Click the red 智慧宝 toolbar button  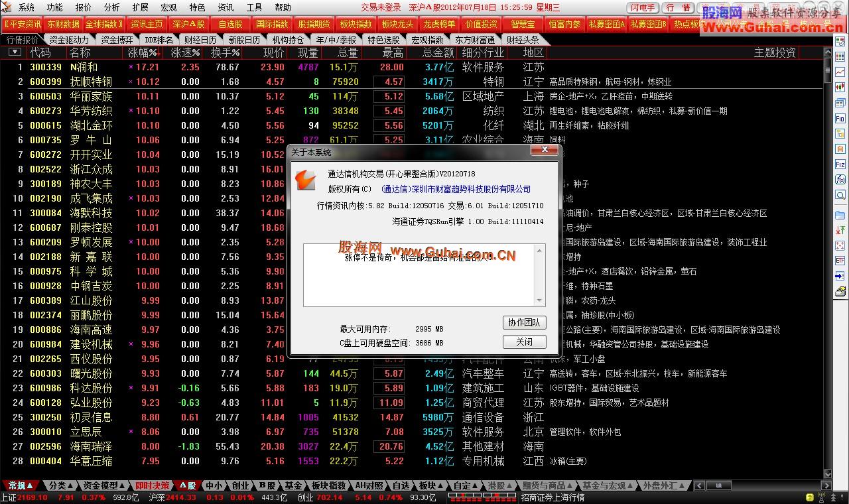(523, 24)
